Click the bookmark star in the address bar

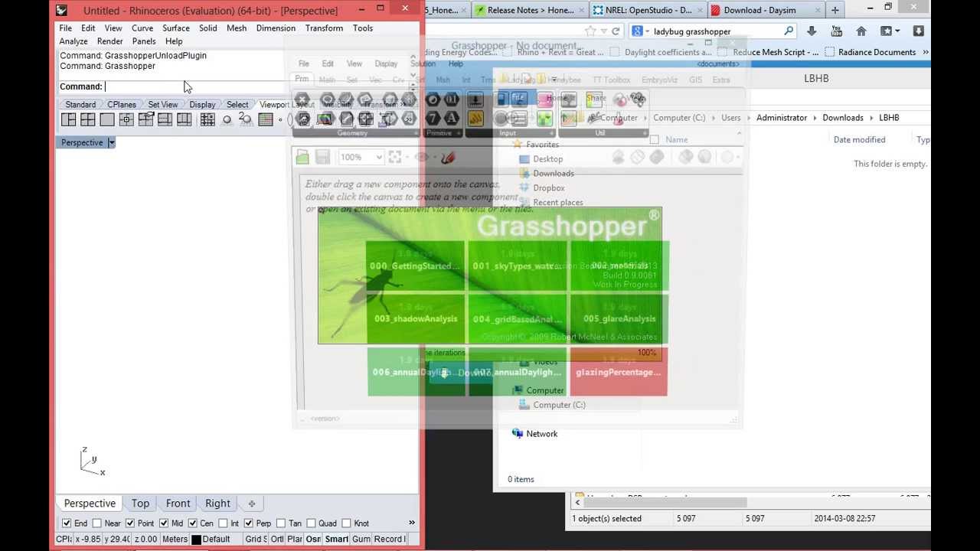coord(590,31)
